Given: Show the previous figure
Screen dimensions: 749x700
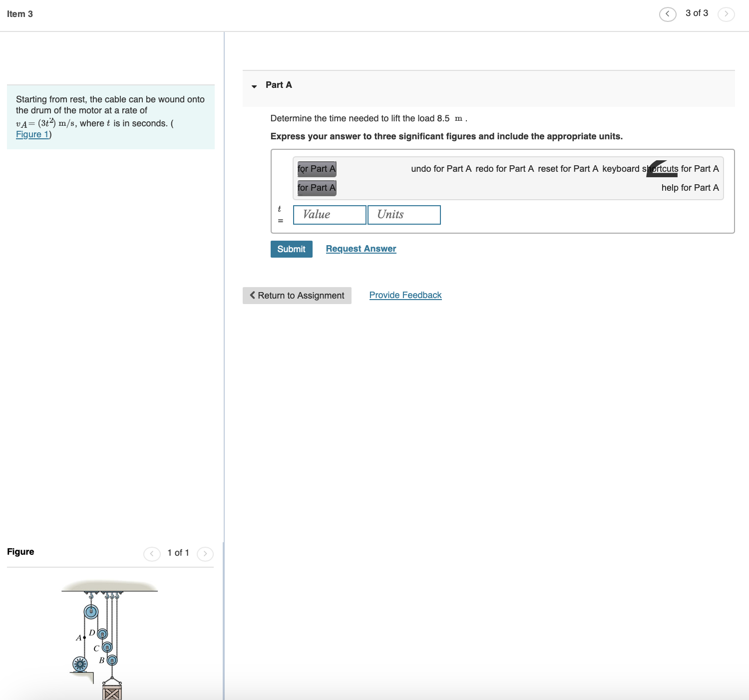Looking at the screenshot, I should pos(152,554).
